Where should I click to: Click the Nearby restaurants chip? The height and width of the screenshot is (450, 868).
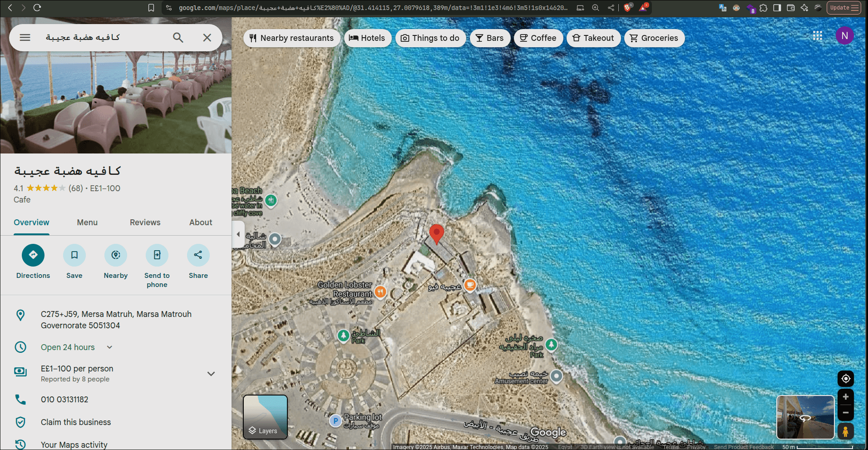(291, 38)
